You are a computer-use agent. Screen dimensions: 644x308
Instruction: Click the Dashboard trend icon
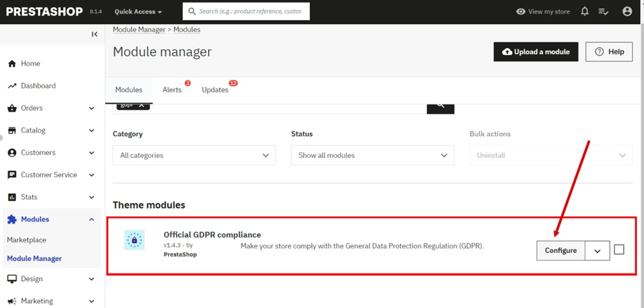click(x=12, y=86)
